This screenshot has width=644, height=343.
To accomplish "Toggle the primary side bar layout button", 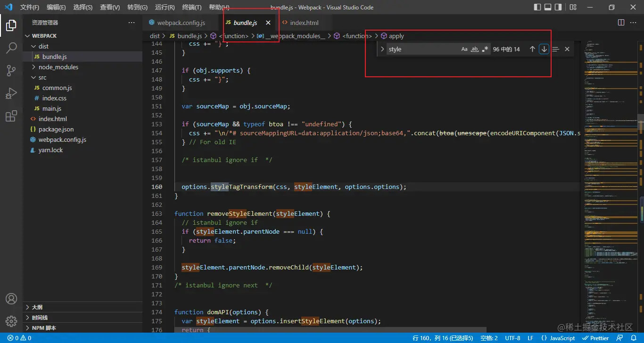I will (537, 7).
